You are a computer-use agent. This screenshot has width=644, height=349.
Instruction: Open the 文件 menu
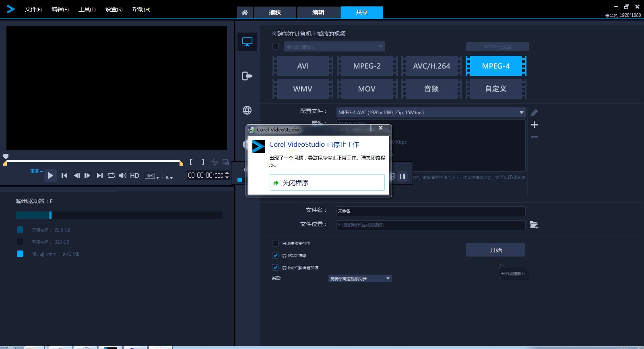33,9
